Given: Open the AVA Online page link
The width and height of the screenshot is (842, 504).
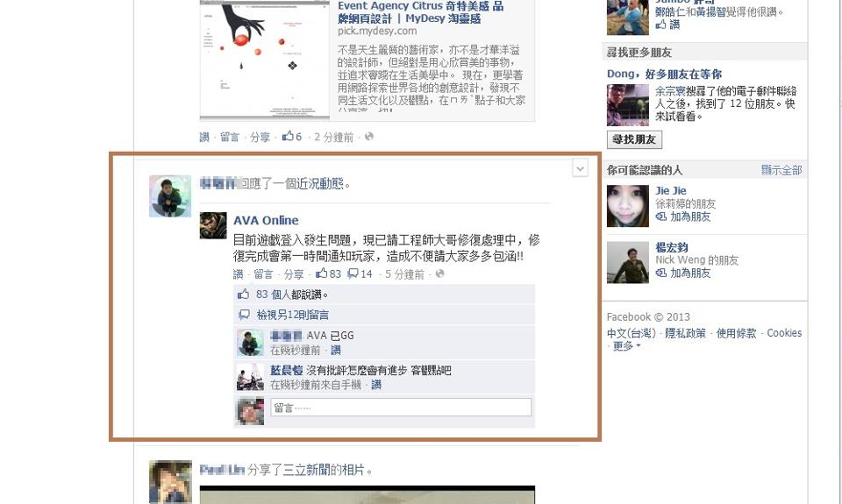Looking at the screenshot, I should click(x=266, y=220).
